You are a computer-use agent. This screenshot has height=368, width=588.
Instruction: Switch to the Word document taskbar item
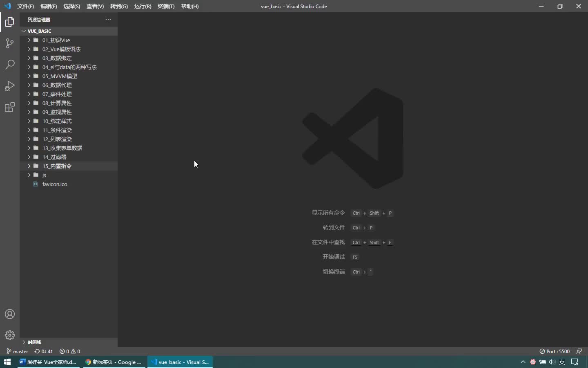point(48,362)
